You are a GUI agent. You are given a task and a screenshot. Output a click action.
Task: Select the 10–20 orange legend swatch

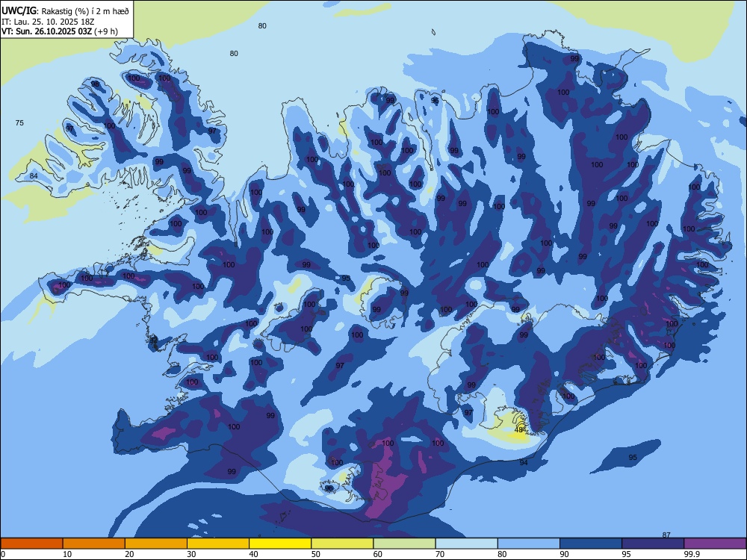pyautogui.click(x=94, y=544)
